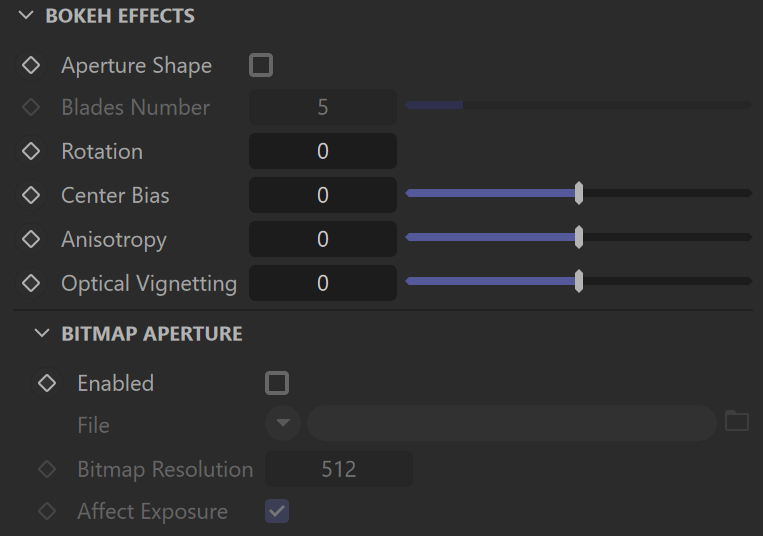Click keyframe diamond beside Center Bias
The width and height of the screenshot is (763, 536).
point(31,195)
